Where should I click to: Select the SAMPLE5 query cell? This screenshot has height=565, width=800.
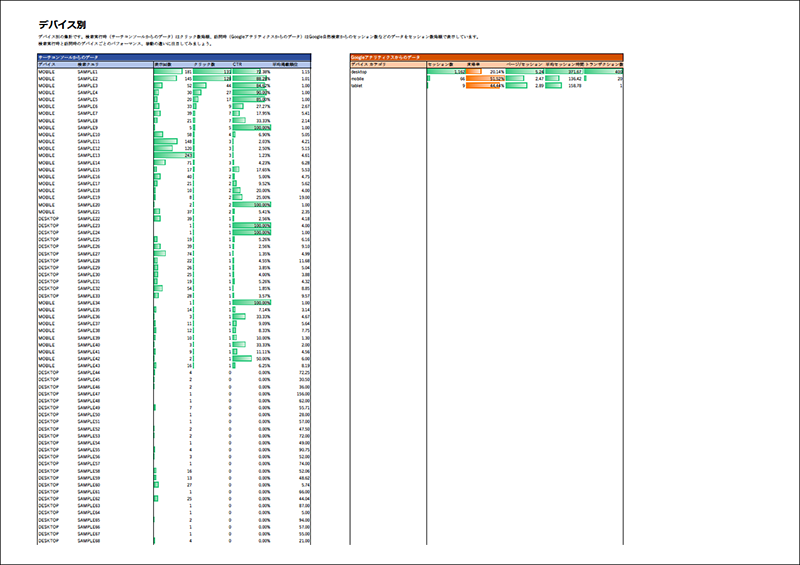pos(88,100)
